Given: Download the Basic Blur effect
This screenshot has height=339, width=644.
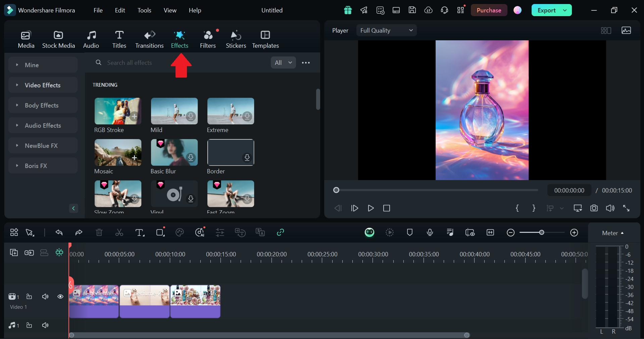Looking at the screenshot, I should click(191, 158).
